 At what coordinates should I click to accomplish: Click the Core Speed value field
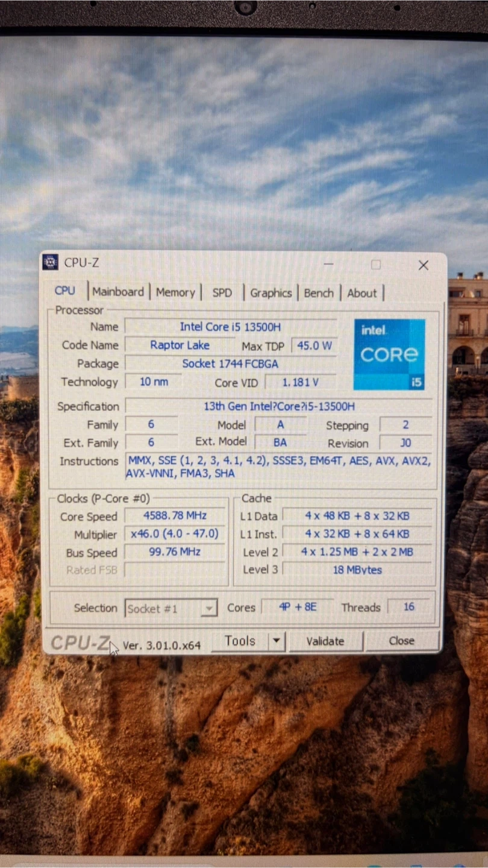coord(175,516)
